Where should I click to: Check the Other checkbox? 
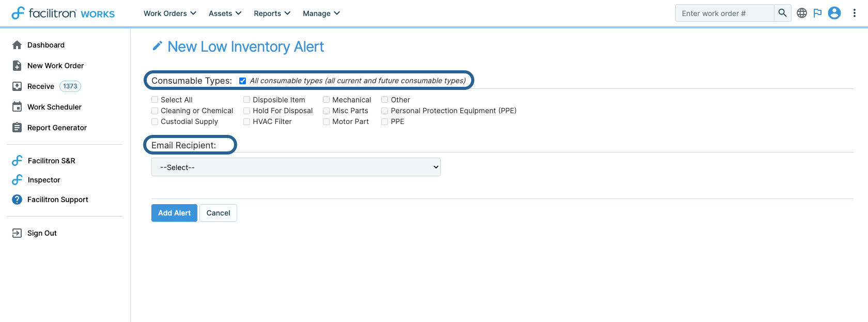pyautogui.click(x=384, y=100)
